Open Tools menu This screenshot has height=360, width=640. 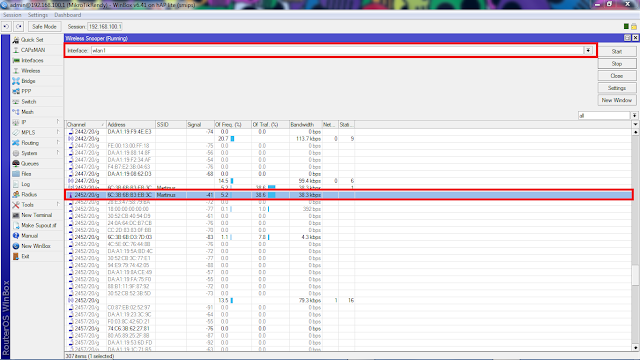point(27,204)
